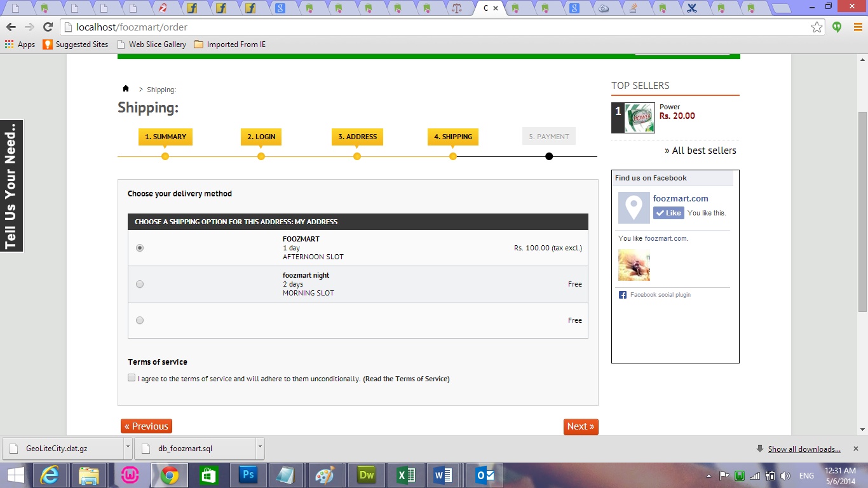The height and width of the screenshot is (488, 868).
Task: Open the green Hangouts extension icon
Action: 837,27
